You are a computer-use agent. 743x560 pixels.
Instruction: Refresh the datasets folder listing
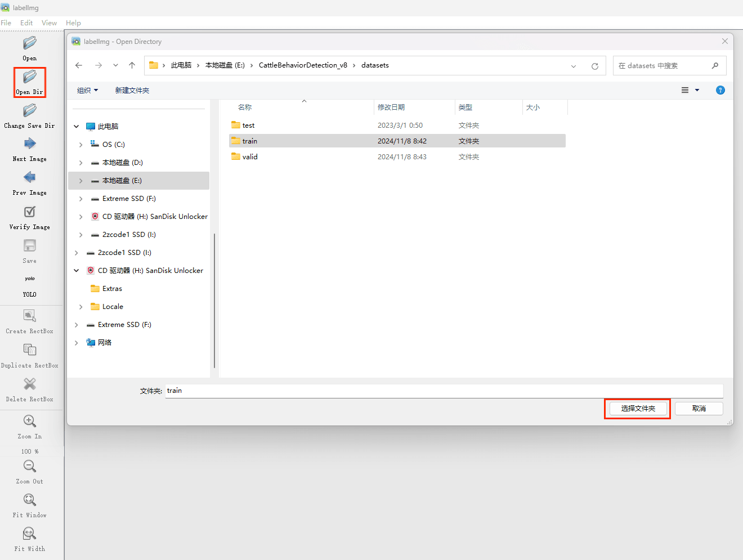click(x=594, y=66)
